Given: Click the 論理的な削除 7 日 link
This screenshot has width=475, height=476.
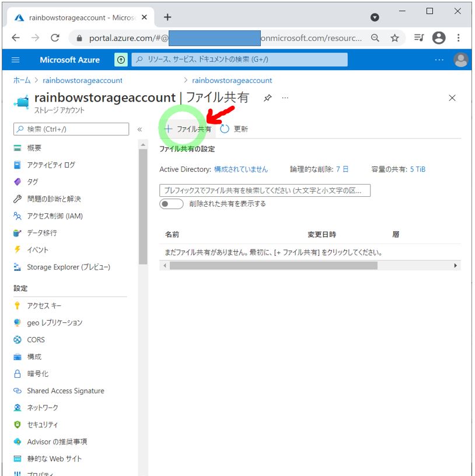Looking at the screenshot, I should 342,169.
